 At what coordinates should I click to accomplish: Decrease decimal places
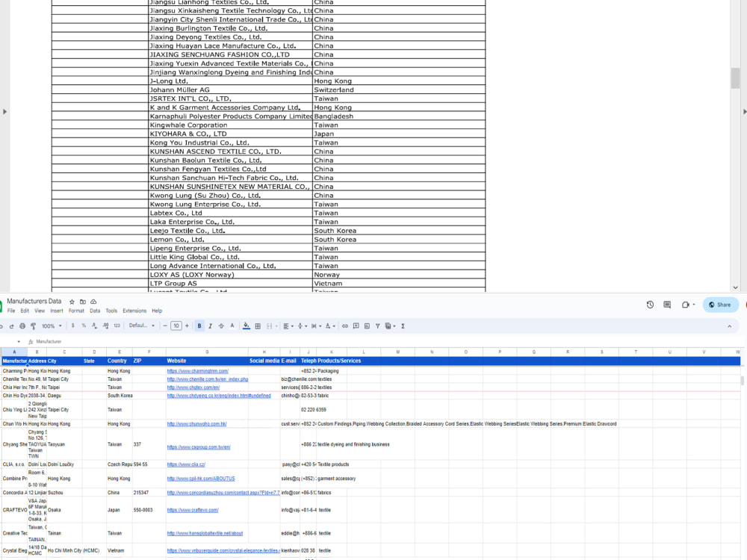click(x=94, y=326)
